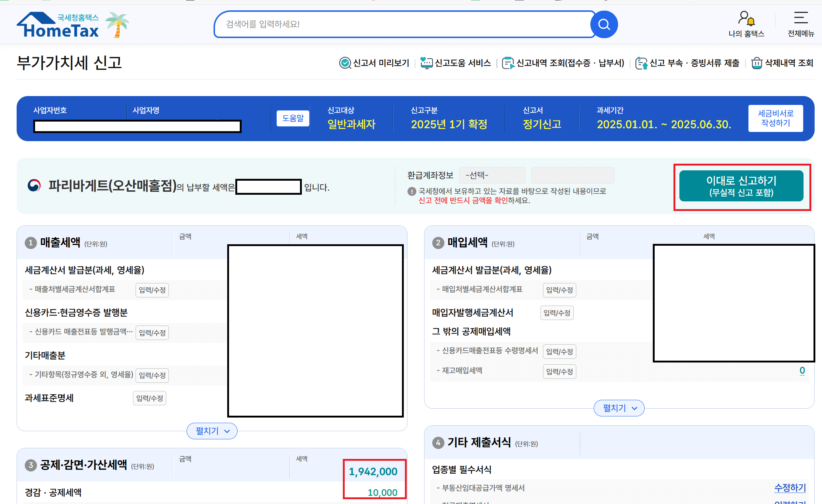
Task: Open 나의 홈택스 user icon
Action: click(746, 18)
